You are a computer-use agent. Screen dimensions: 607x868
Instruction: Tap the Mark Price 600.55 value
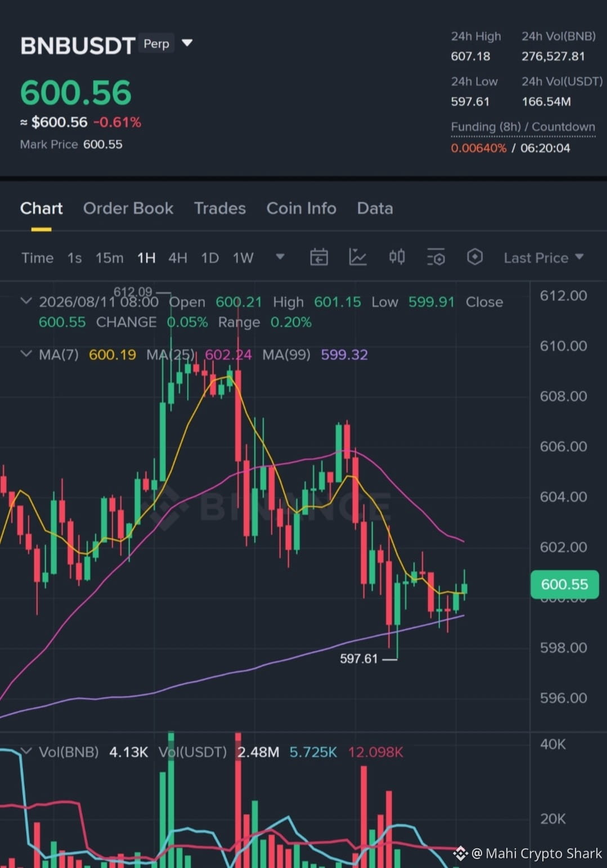coord(102,145)
